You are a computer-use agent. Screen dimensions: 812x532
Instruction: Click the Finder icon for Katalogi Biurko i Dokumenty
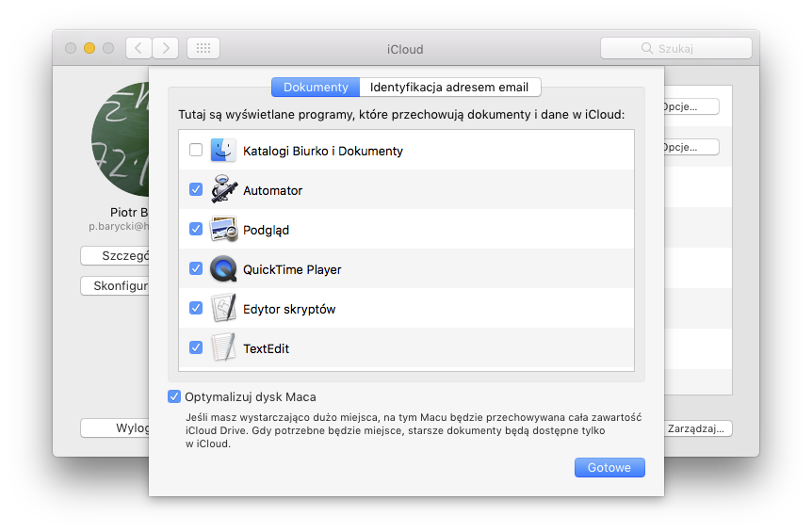tap(223, 150)
